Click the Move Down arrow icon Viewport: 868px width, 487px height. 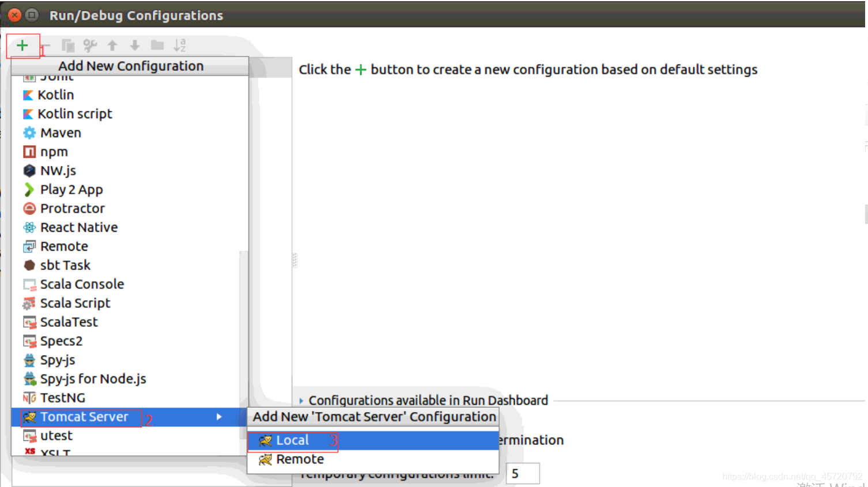135,46
